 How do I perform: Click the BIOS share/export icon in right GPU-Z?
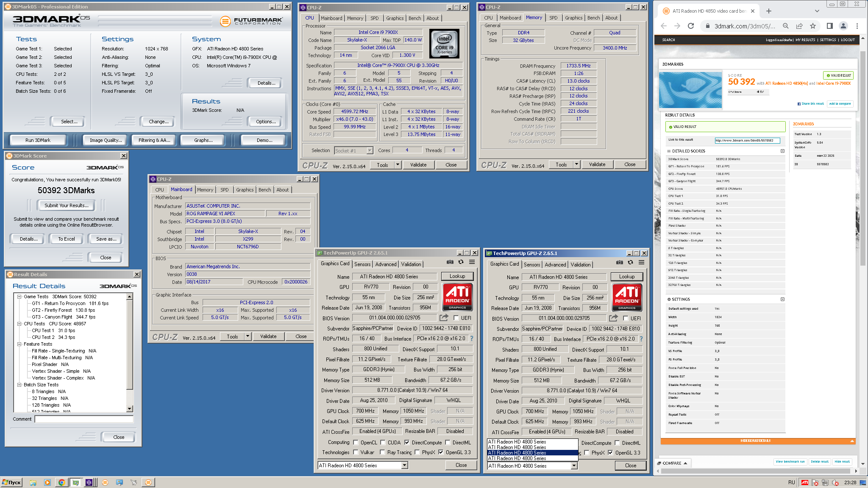[x=613, y=318]
